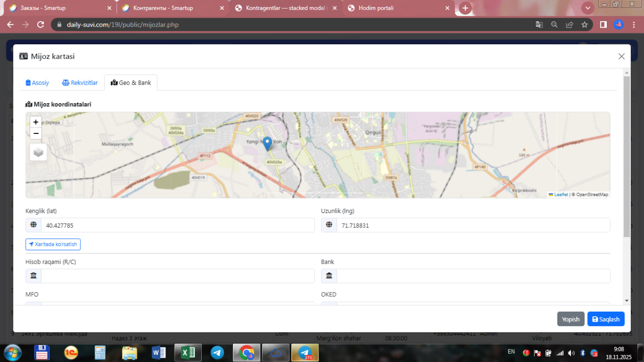This screenshot has height=362, width=644.
Task: Open the map layers control
Action: pyautogui.click(x=38, y=152)
